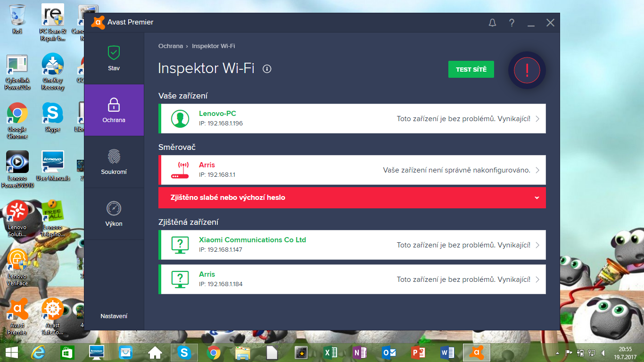The height and width of the screenshot is (362, 644).
Task: Open Arris router details chevron
Action: 538,170
